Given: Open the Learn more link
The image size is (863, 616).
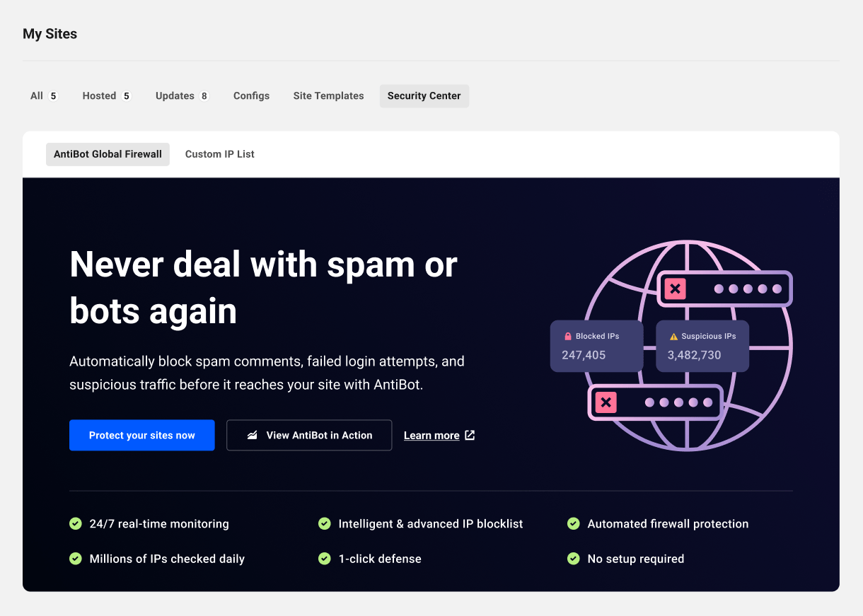Looking at the screenshot, I should click(x=431, y=435).
